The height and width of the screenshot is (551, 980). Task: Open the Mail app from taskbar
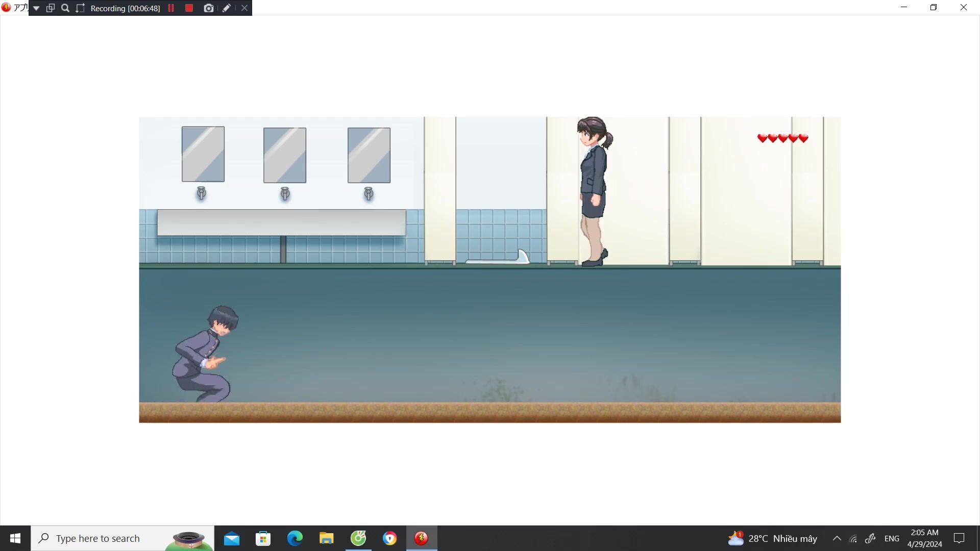(231, 538)
